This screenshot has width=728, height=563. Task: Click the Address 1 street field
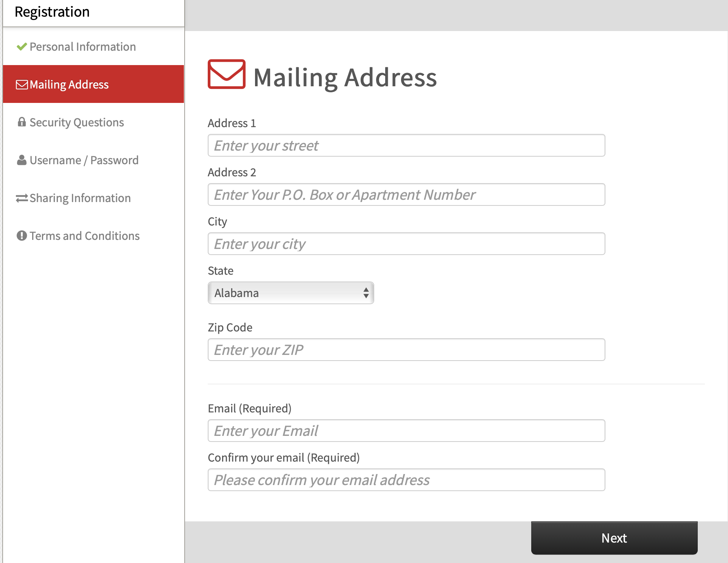[x=406, y=145]
